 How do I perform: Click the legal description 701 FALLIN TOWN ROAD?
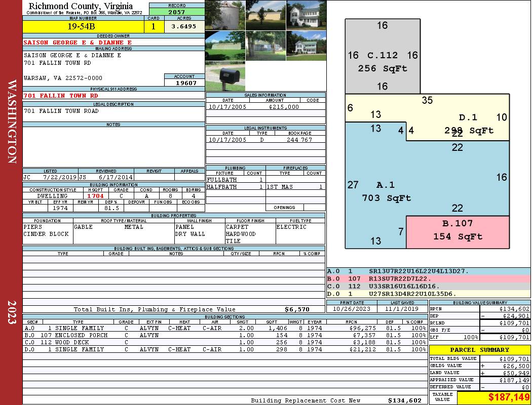(x=61, y=111)
